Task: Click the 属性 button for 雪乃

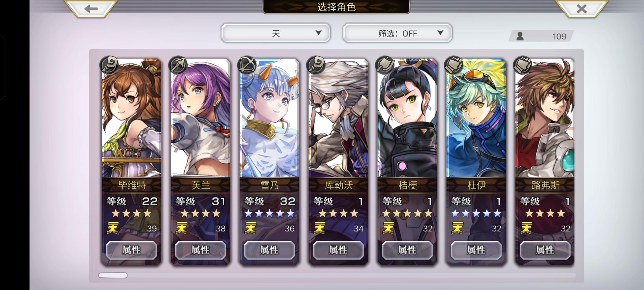Action: (269, 250)
